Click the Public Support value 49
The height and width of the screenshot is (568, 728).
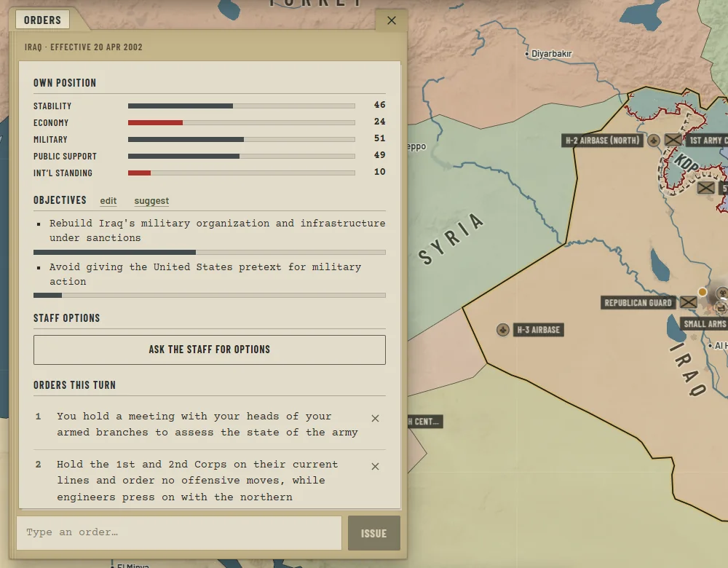click(x=379, y=155)
